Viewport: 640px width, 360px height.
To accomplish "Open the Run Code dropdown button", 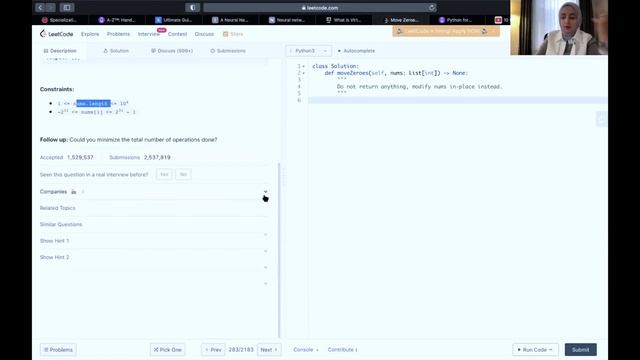I will tap(535, 350).
